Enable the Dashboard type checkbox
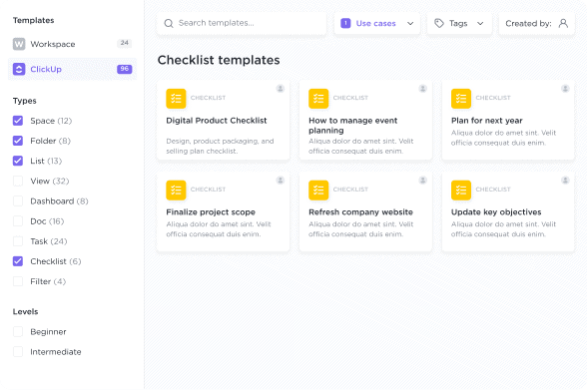Screen dimensions: 588x390 coord(18,201)
